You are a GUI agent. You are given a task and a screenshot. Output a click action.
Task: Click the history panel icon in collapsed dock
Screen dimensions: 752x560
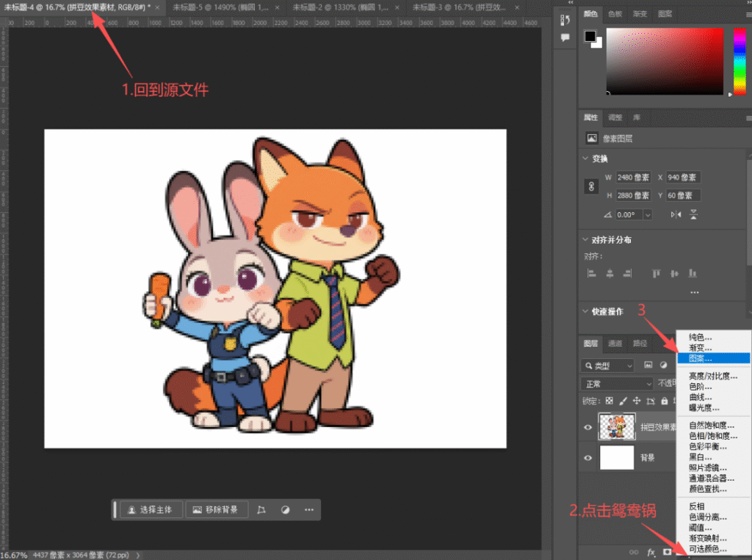point(565,20)
